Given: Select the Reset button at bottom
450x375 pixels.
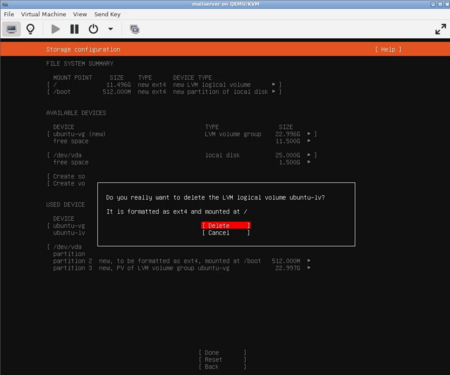Looking at the screenshot, I should (x=222, y=360).
